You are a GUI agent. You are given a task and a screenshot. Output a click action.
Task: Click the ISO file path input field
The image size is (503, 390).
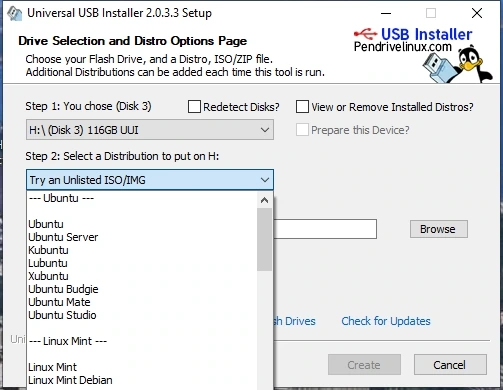(325, 229)
